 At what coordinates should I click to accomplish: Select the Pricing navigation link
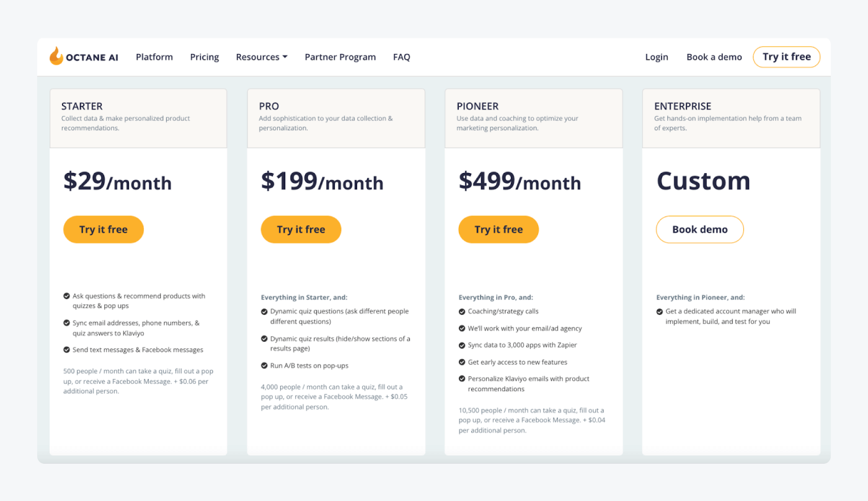(205, 56)
